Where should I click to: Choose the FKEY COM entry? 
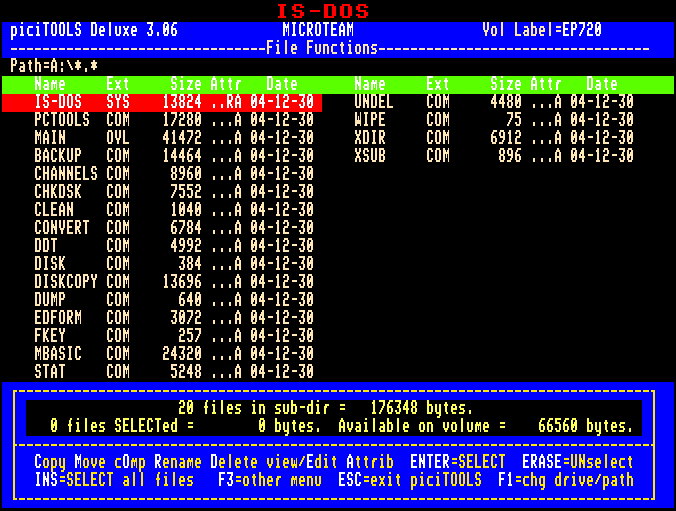coord(174,335)
